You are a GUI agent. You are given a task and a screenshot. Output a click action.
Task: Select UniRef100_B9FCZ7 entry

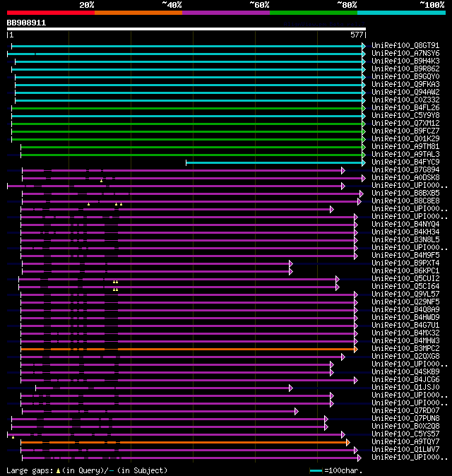[405, 131]
